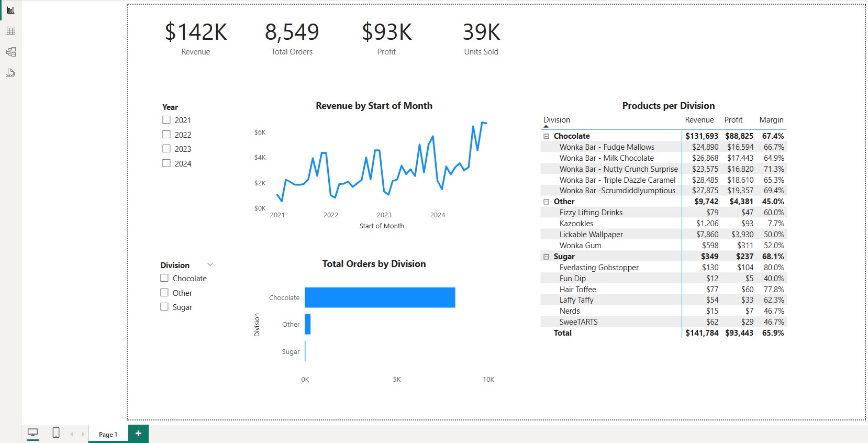Open the Table view from the sidebar
Viewport: 868px width, 443px height.
[x=10, y=31]
